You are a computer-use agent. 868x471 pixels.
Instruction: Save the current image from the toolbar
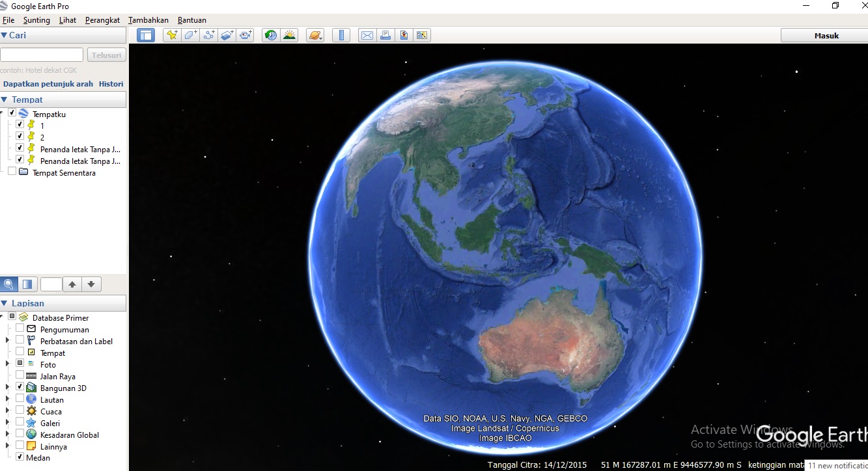(x=404, y=35)
